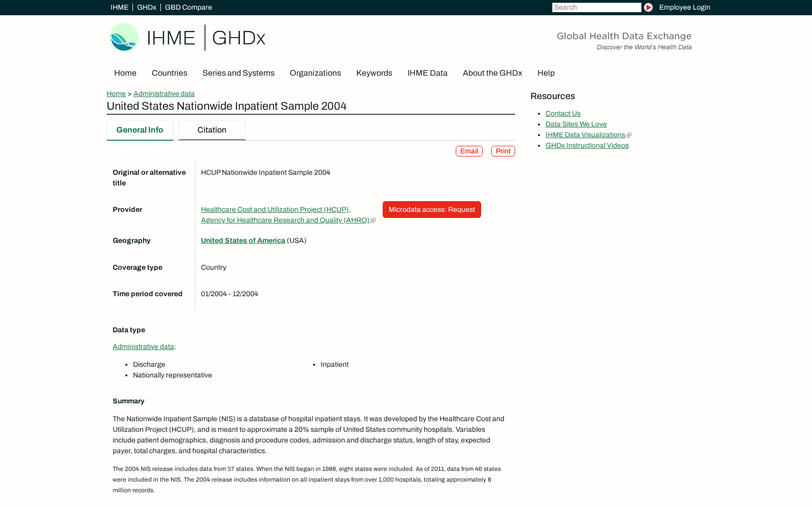
Task: Open IHME Data Visualizations link
Action: pos(585,135)
